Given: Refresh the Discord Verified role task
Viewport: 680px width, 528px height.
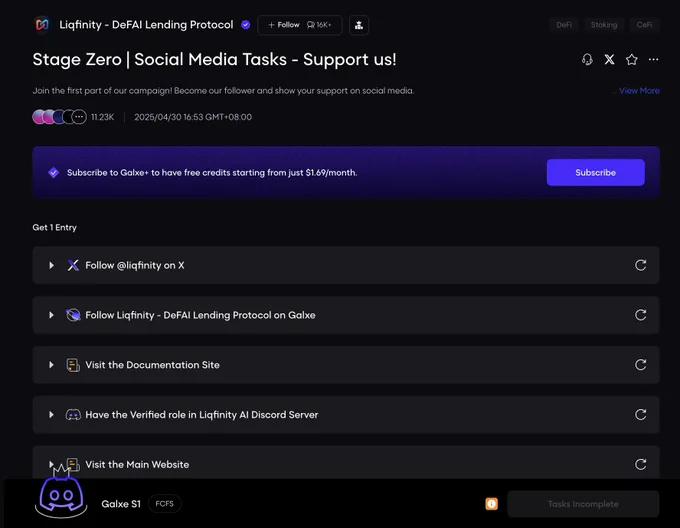Looking at the screenshot, I should 641,415.
